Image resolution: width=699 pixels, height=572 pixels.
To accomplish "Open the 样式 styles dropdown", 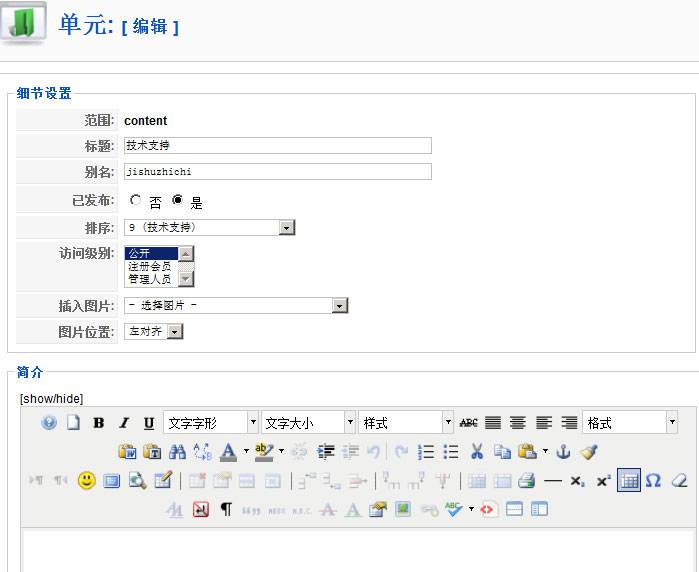I will (406, 422).
